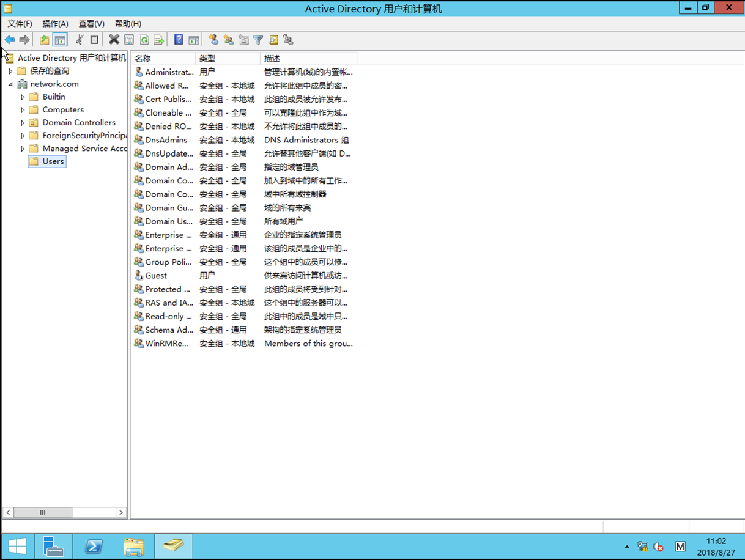
Task: Click the tree pane scroll left arrow
Action: (x=8, y=512)
